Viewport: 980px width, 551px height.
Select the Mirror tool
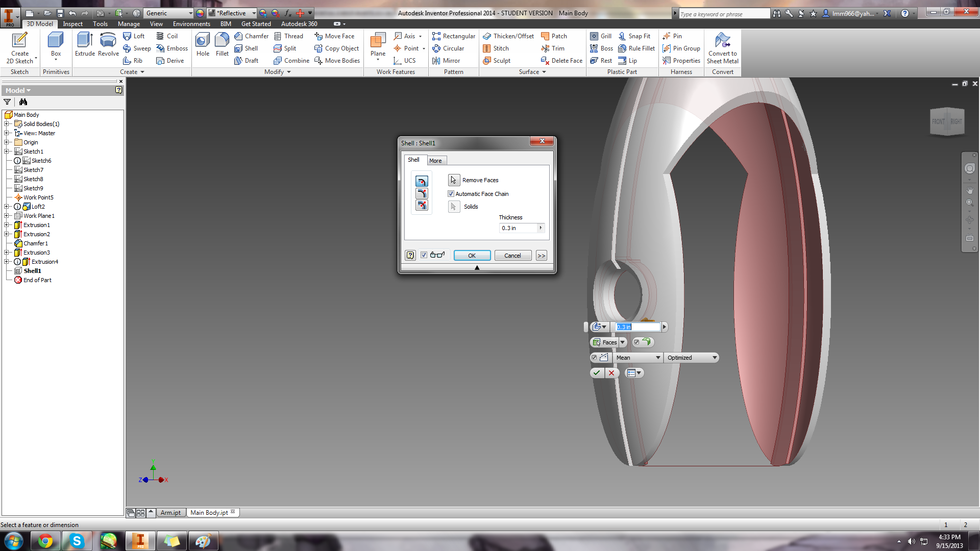(446, 61)
